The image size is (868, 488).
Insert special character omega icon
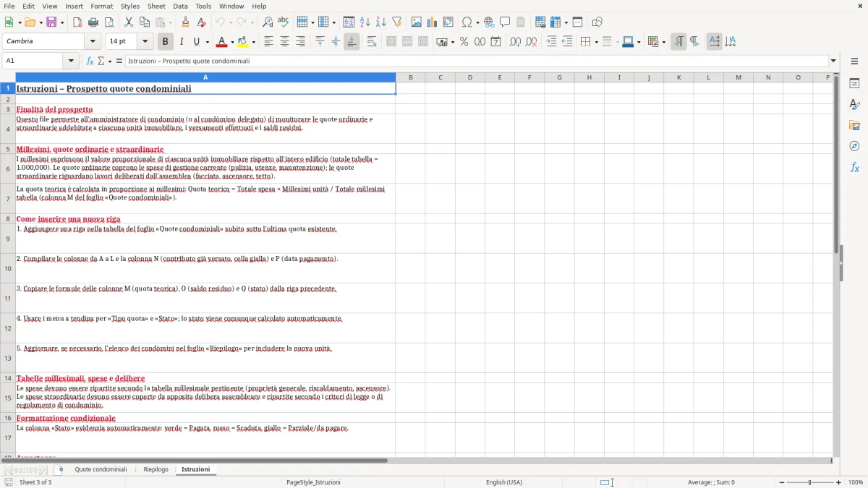tap(467, 22)
